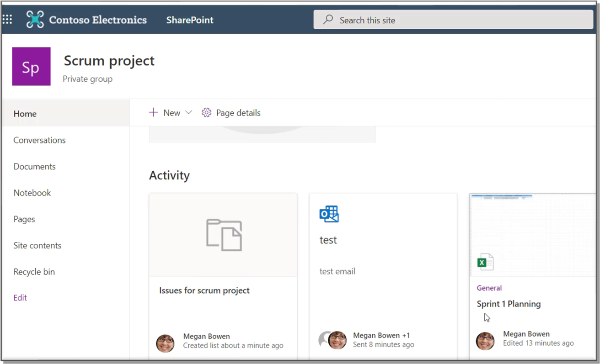Click Megan Bowen name on Issues card

coord(206,337)
